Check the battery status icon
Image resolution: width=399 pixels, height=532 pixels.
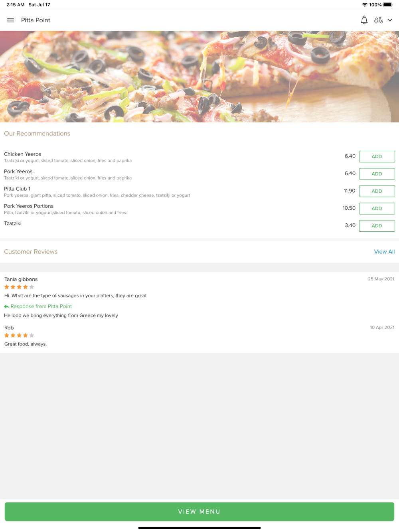click(388, 5)
